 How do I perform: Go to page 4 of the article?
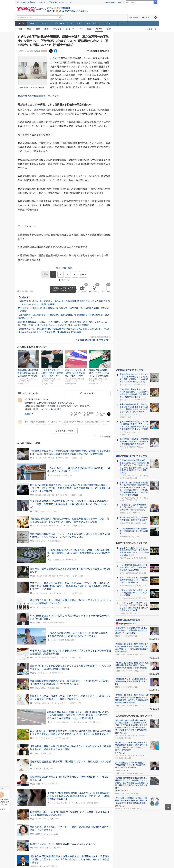(x=75, y=274)
